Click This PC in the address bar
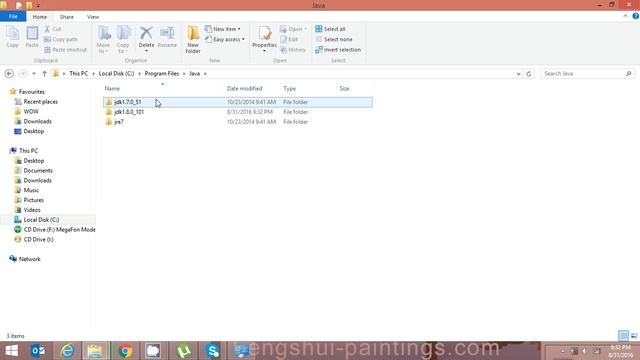 pos(78,74)
